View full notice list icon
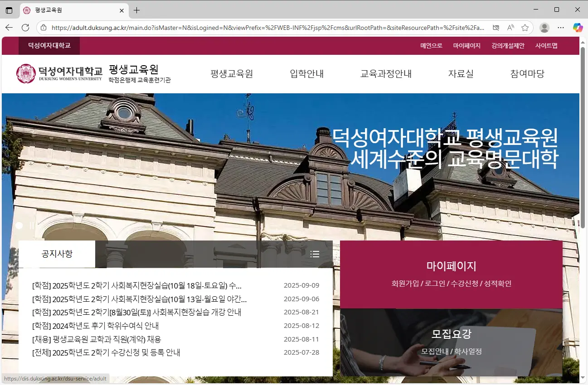 [x=315, y=254]
